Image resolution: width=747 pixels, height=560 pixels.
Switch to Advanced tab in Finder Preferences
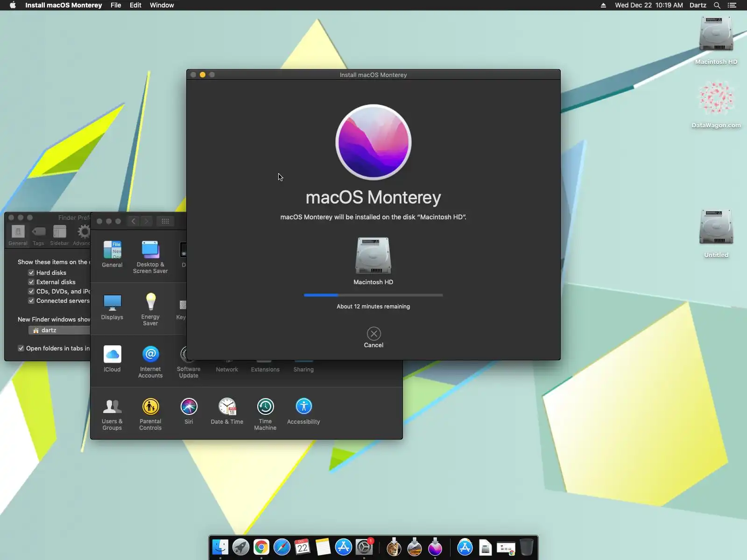pos(82,235)
